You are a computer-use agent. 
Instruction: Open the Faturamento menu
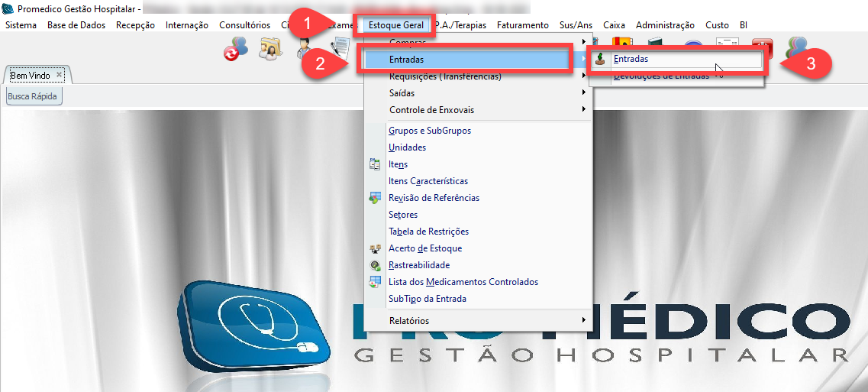(522, 25)
